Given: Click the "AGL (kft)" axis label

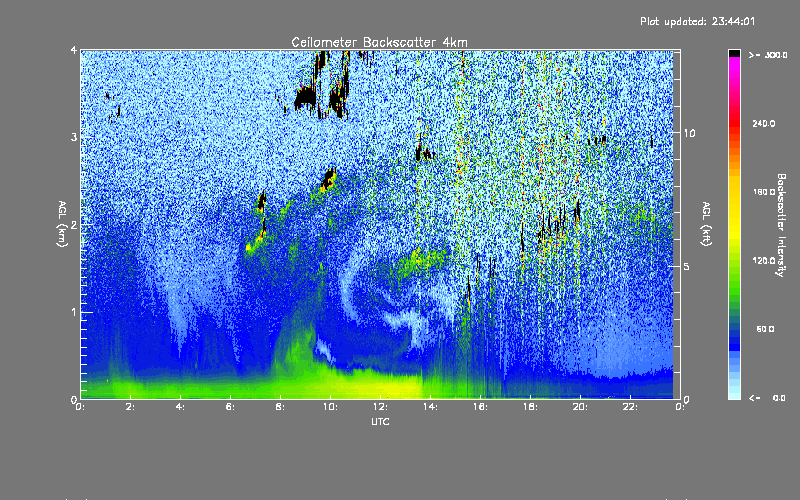Looking at the screenshot, I should 706,223.
